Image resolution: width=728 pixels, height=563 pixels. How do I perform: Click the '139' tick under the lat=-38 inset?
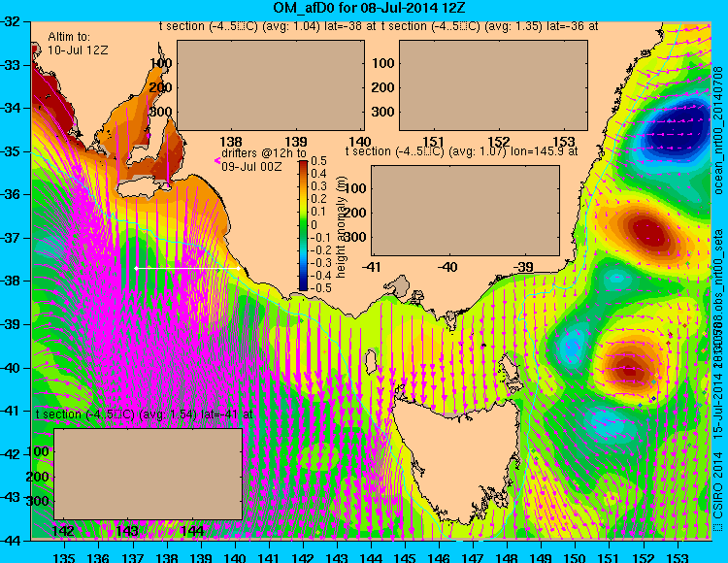(295, 142)
